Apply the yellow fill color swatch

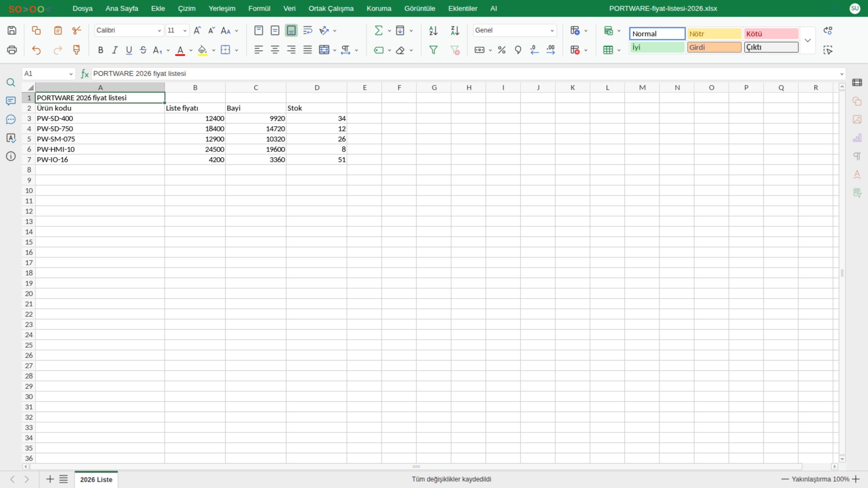[203, 50]
